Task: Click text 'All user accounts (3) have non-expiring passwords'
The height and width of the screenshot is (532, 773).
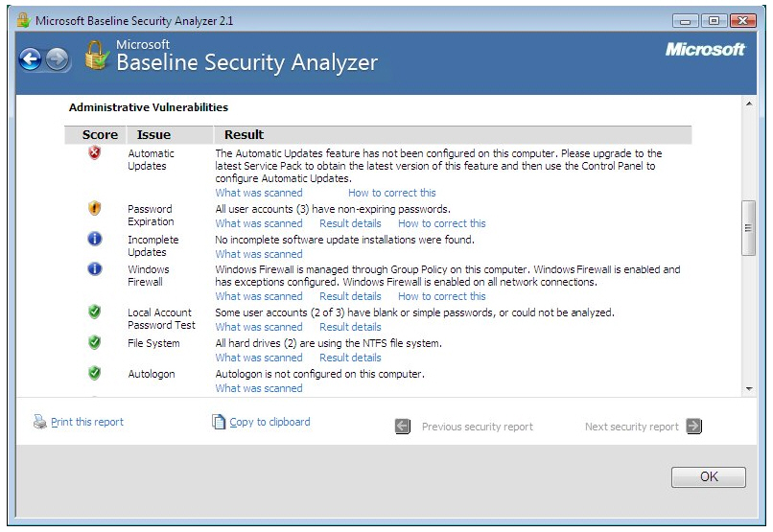Action: (332, 209)
